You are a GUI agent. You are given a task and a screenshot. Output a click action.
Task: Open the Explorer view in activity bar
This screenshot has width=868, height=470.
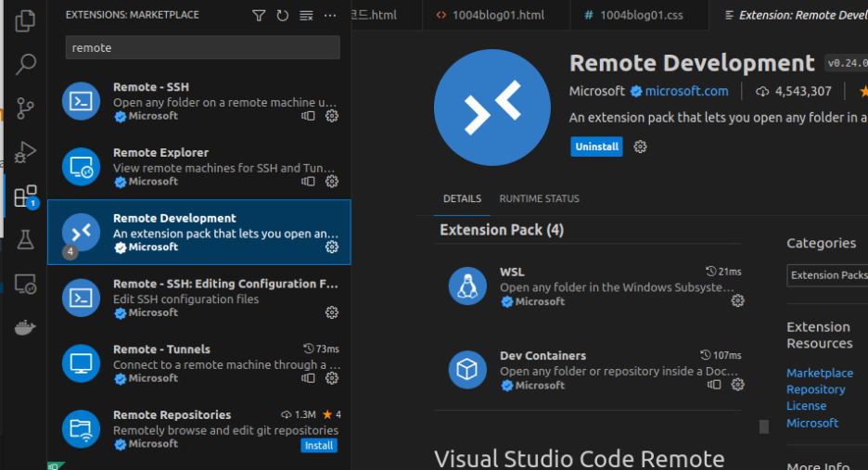point(25,21)
